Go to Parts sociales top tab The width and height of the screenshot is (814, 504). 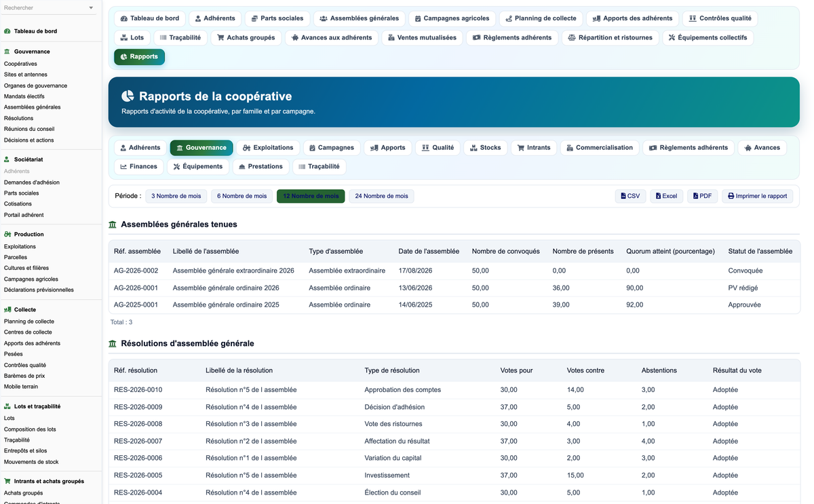click(277, 18)
